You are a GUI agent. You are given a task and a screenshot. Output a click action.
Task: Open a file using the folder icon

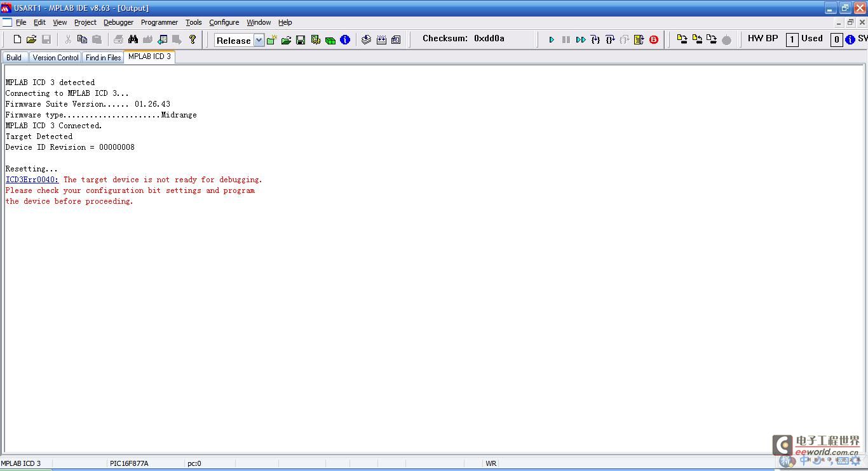(31, 39)
